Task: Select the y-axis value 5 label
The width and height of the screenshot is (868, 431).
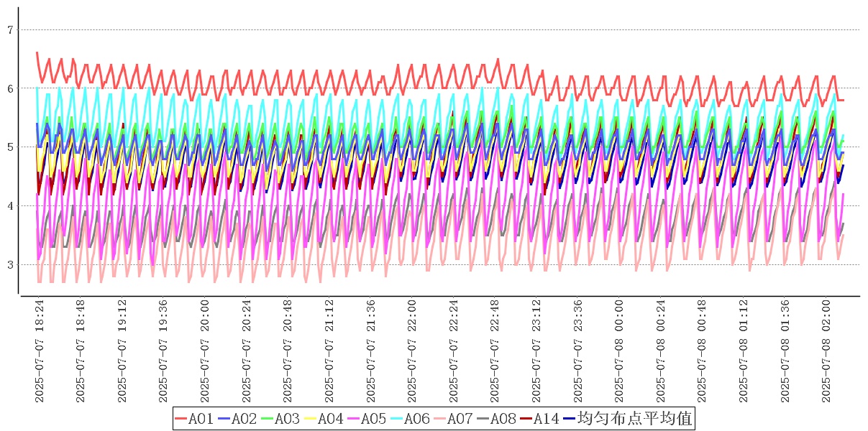Action: coord(10,147)
